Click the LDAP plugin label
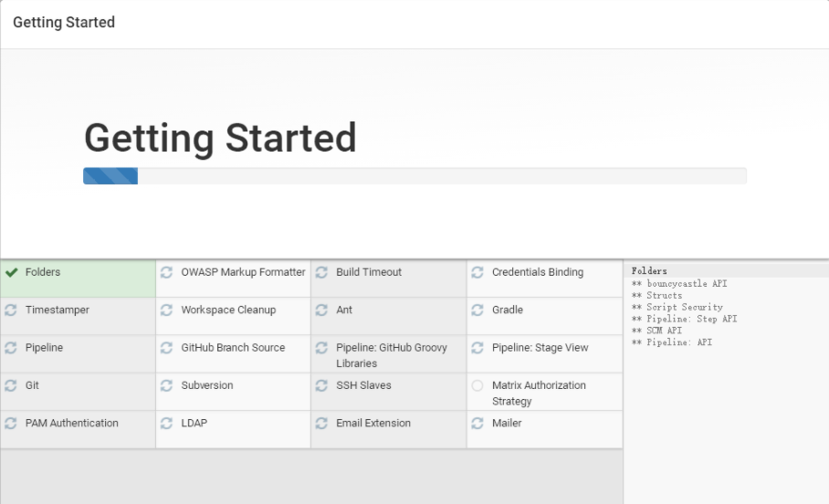Screen dimensions: 829x504 [194, 423]
